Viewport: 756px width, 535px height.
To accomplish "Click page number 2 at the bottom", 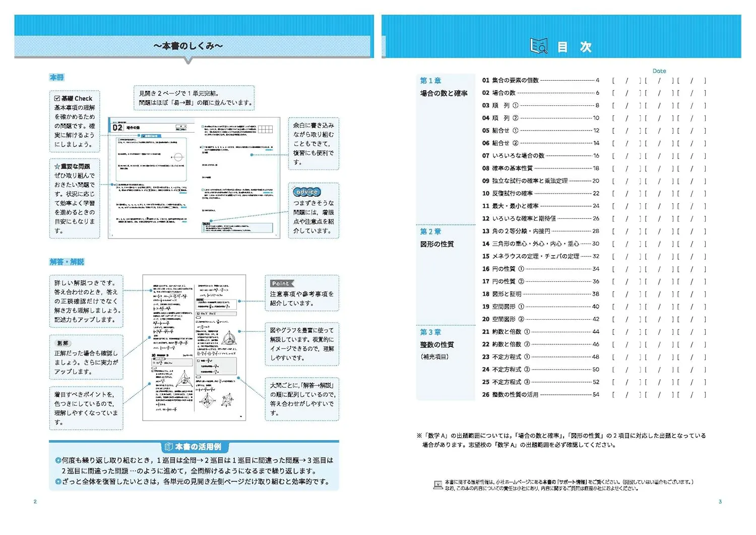I will coord(35,502).
